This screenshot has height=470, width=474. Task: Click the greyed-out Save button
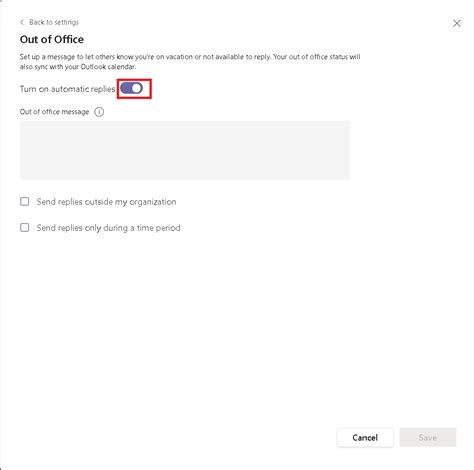click(428, 437)
